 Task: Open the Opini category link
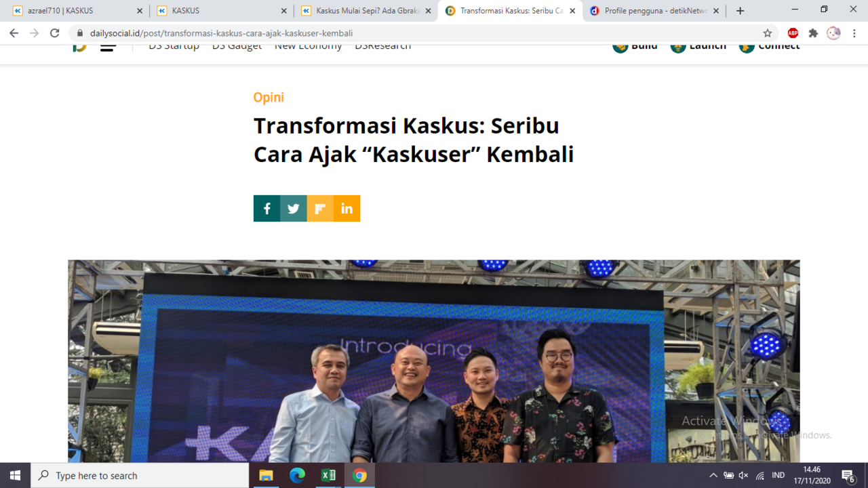pyautogui.click(x=269, y=97)
